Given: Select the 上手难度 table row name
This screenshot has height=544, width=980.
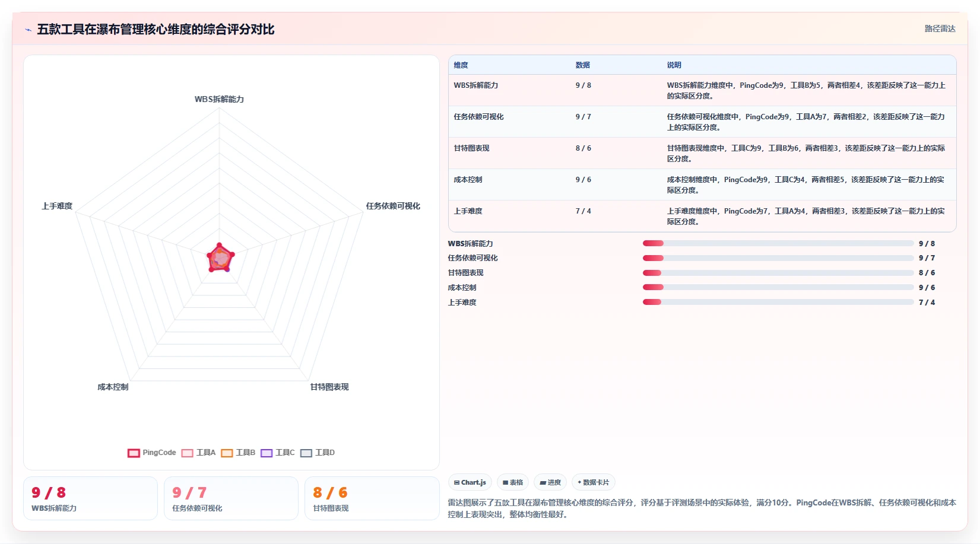Looking at the screenshot, I should pos(468,211).
